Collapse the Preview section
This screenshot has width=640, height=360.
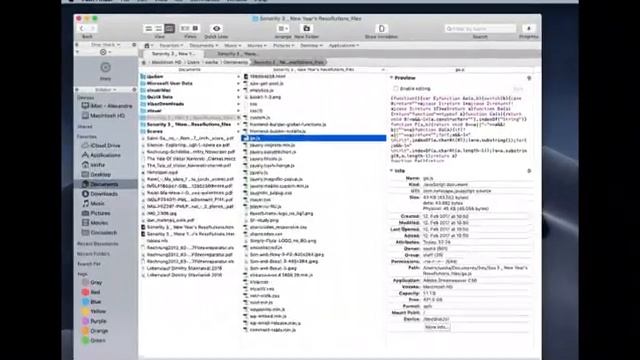pos(391,78)
